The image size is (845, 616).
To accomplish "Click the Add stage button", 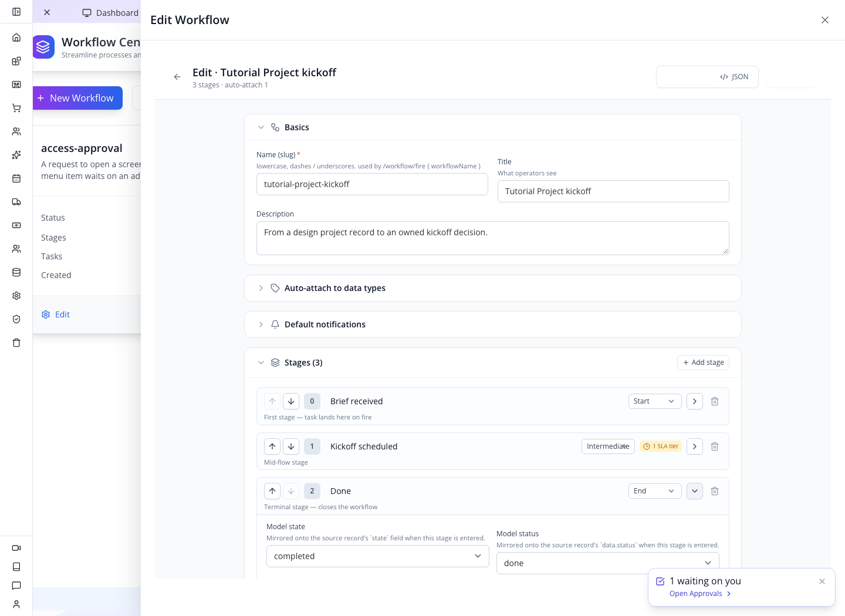I will [x=703, y=363].
